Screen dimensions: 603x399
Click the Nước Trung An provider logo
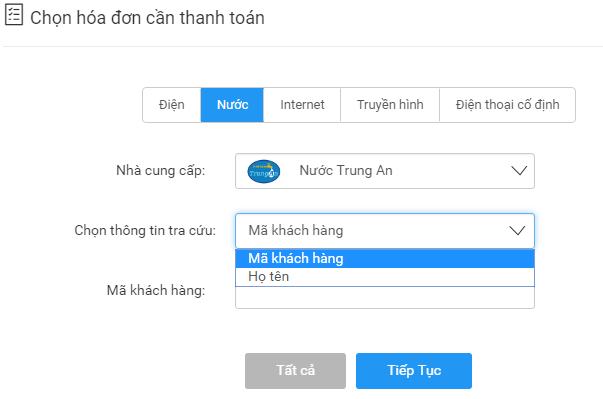pos(263,171)
